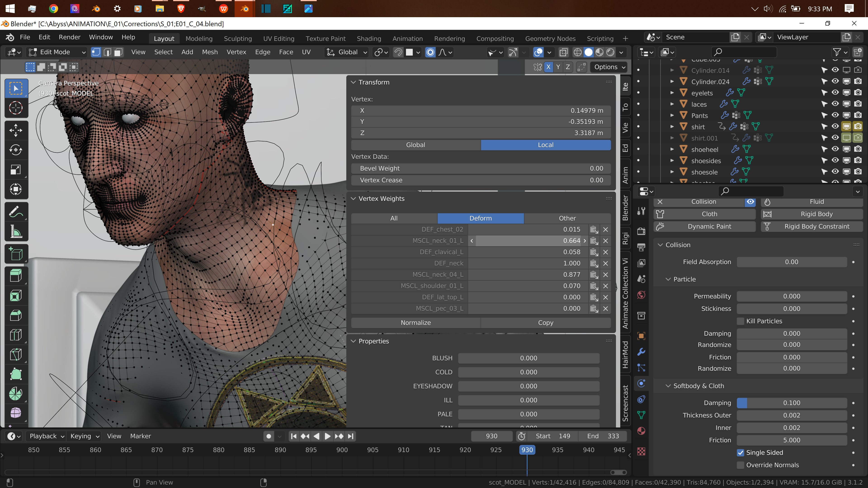
Task: Select the Spin tool
Action: 16,393
